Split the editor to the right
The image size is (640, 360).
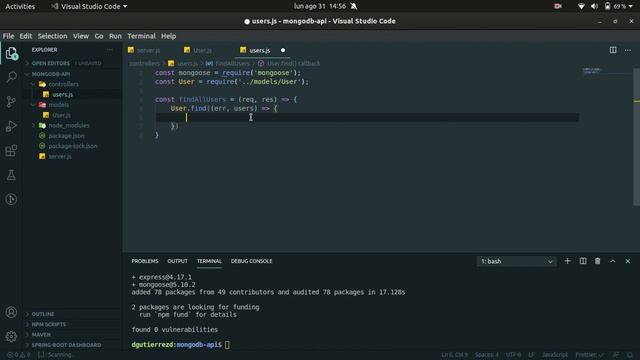coord(613,50)
